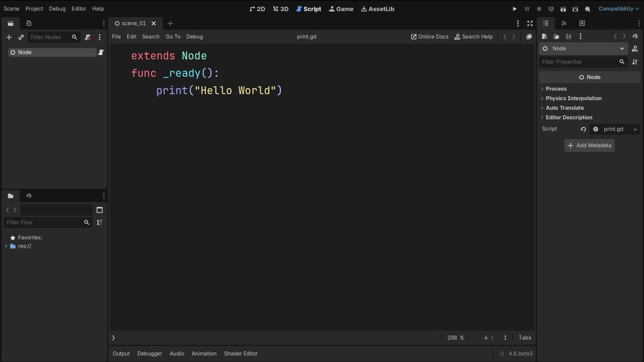Toggle distraction-free mode icon
The height and width of the screenshot is (362, 644).
click(530, 24)
